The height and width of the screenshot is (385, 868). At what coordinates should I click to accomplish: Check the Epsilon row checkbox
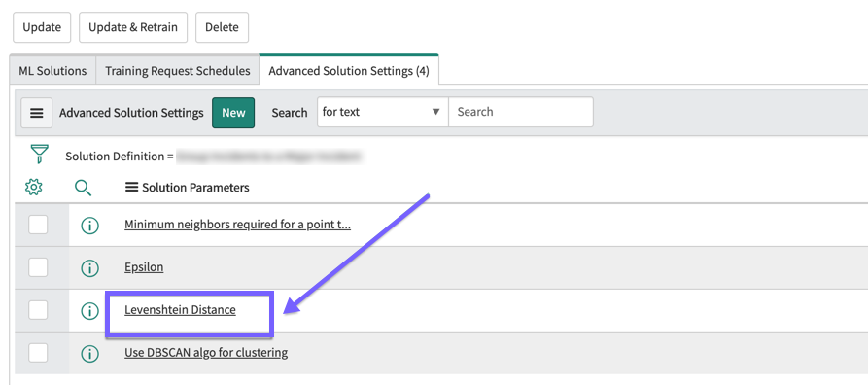click(x=38, y=267)
